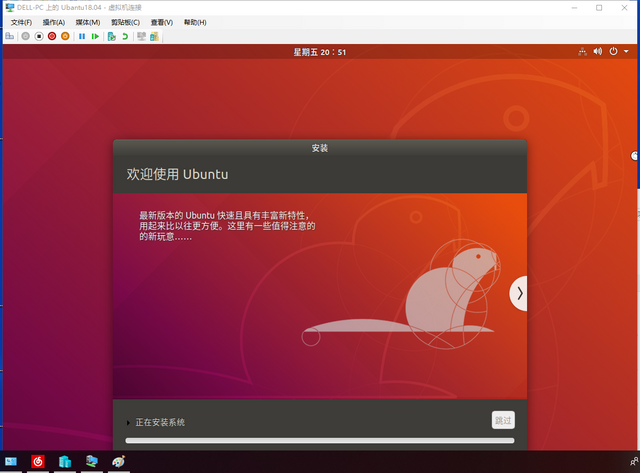Click the 跳过 skip button
Viewport: 640px width, 473px height.
pos(503,420)
